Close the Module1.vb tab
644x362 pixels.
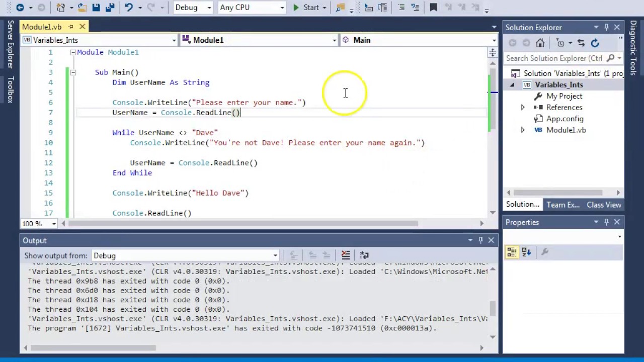click(x=82, y=27)
